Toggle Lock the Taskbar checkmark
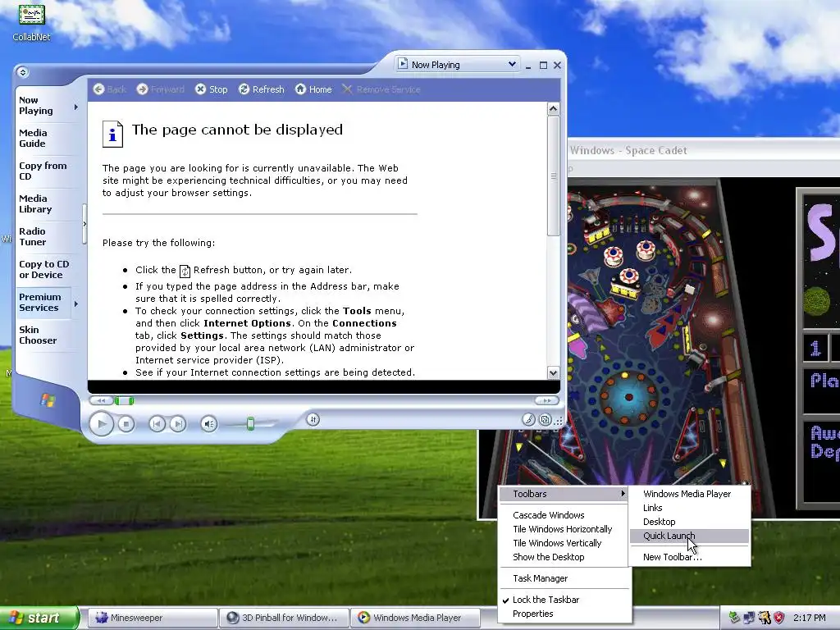 (x=564, y=600)
